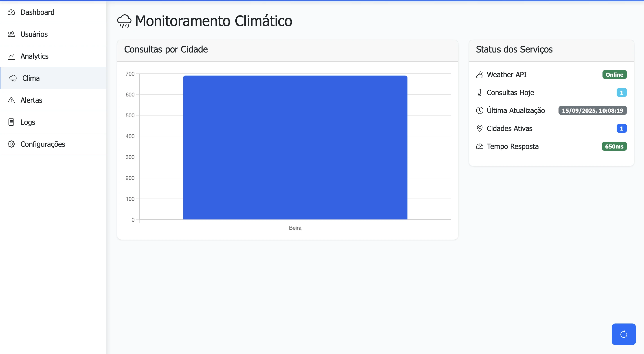The image size is (644, 354).
Task: Go to the Usuários page
Action: tap(34, 34)
